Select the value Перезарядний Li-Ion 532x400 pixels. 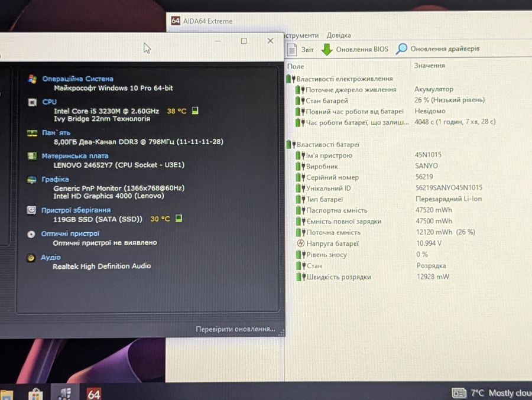[x=449, y=199]
